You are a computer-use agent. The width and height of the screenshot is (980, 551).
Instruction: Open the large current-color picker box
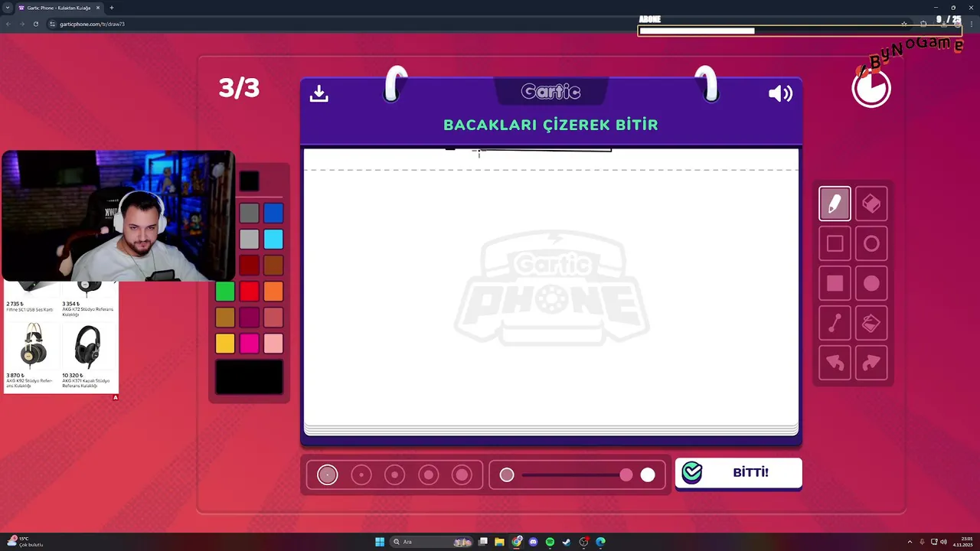point(249,377)
